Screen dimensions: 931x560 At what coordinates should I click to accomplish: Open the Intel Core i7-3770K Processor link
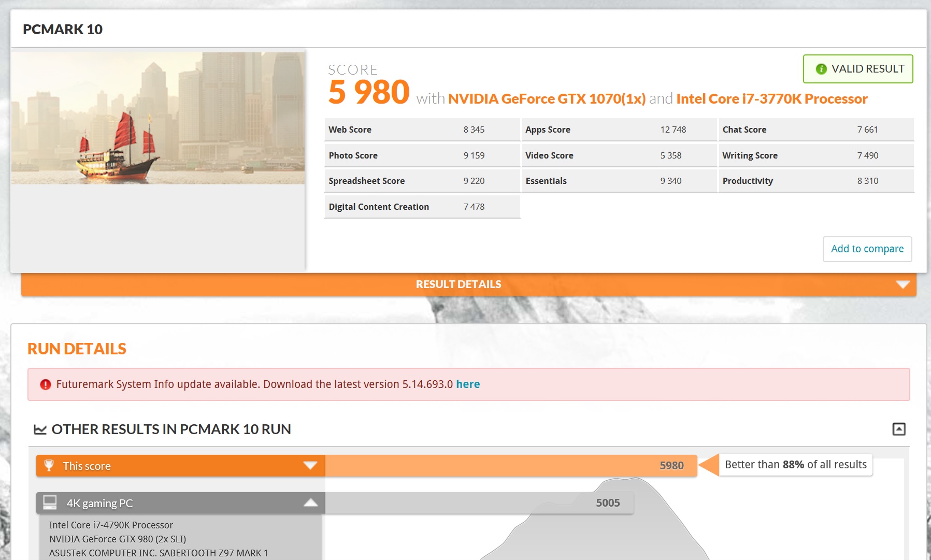point(772,98)
